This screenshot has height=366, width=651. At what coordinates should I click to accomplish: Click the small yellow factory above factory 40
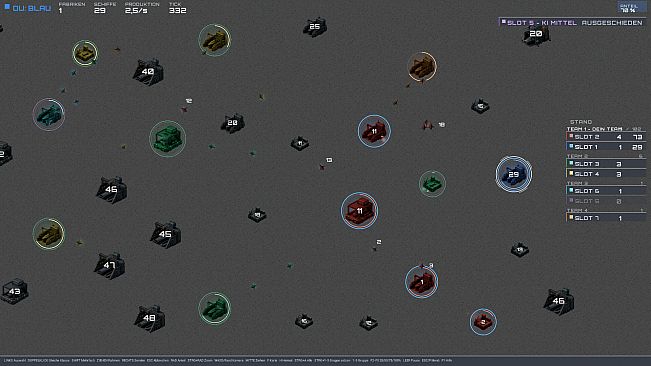click(85, 53)
